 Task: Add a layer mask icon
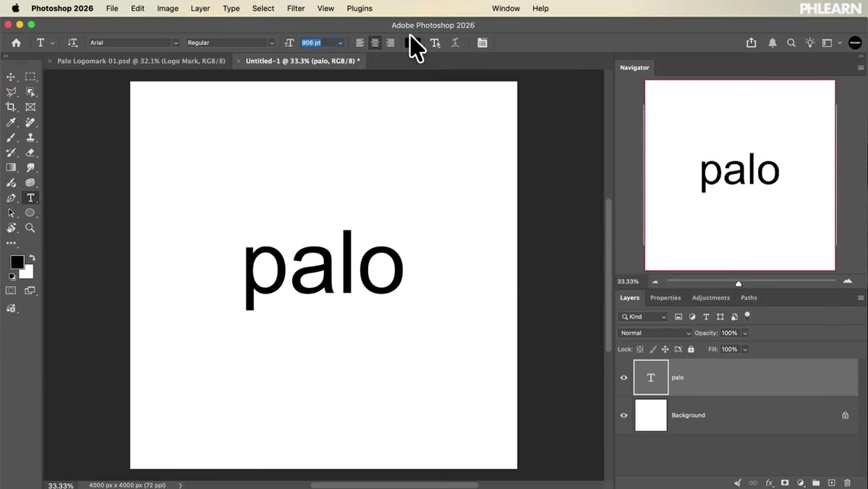coord(785,482)
